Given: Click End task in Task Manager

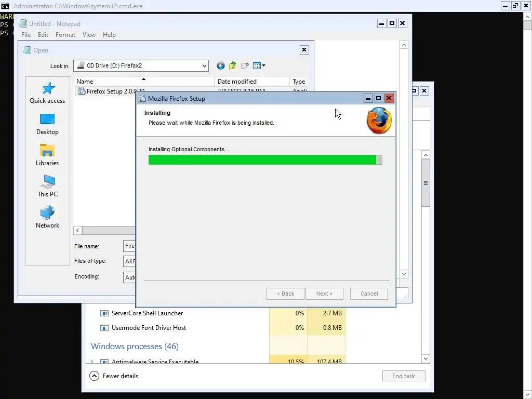Looking at the screenshot, I should pyautogui.click(x=404, y=376).
